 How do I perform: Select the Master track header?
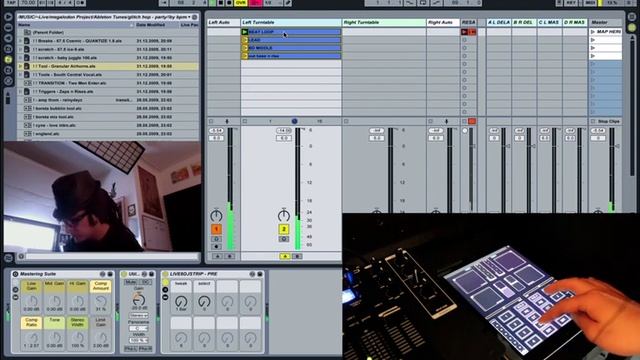point(605,22)
